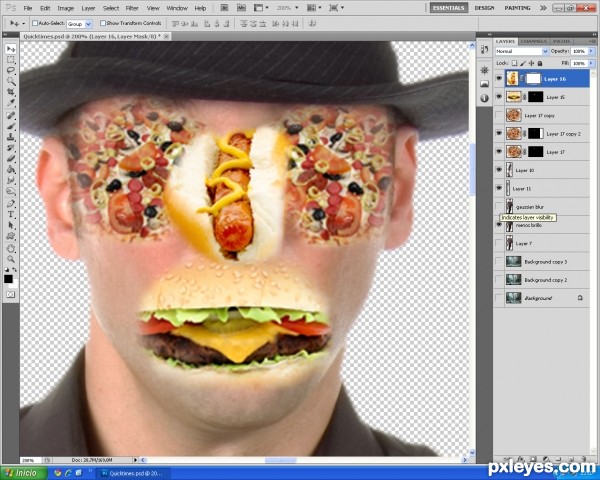Select the Rectangular Marquee tool
Viewport: 600px width, 480px height.
pyautogui.click(x=11, y=60)
